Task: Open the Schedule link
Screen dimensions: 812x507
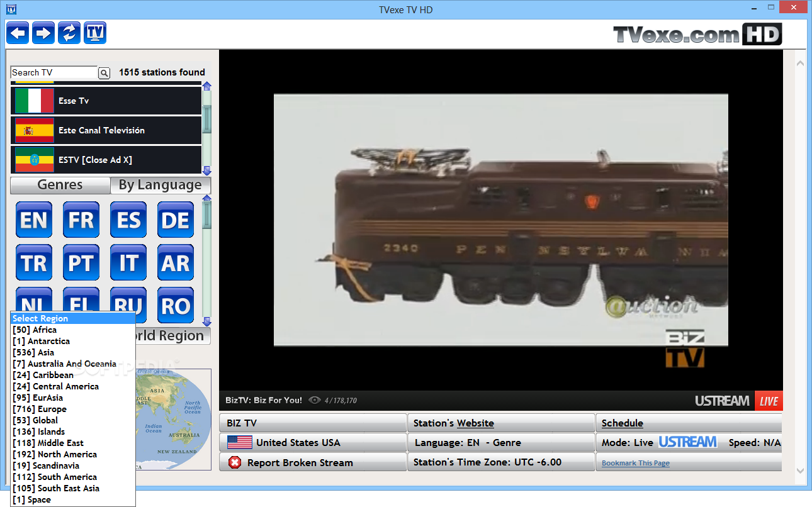Action: [622, 423]
